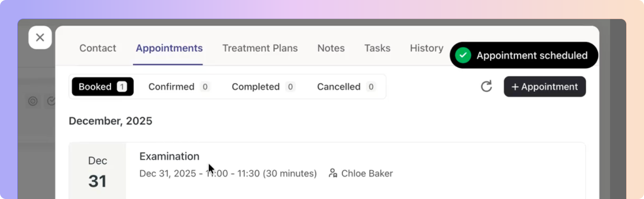The image size is (644, 199).
Task: Go to the Notes tab
Action: [331, 48]
